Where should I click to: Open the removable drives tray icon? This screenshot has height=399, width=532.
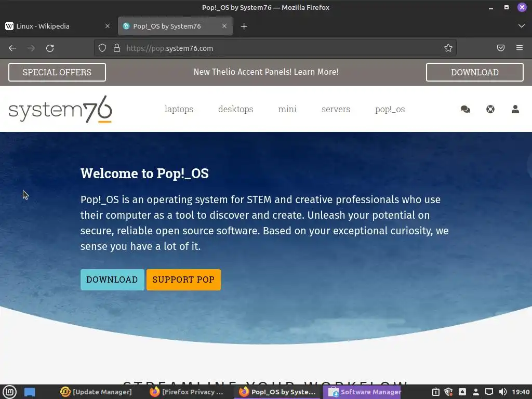[x=462, y=392]
